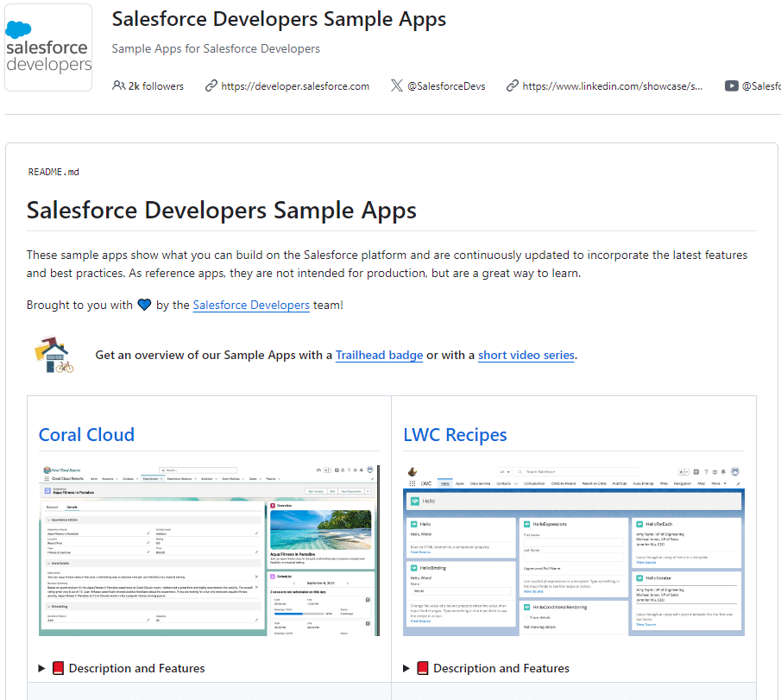The image size is (781, 700).
Task: Click the LWC Recipes app screenshot
Action: tap(574, 551)
